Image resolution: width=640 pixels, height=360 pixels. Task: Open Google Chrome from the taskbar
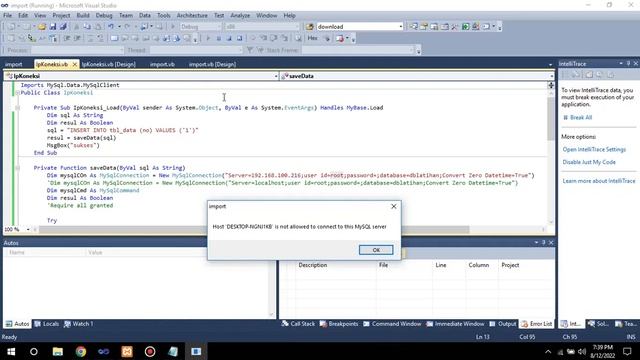click(x=81, y=351)
